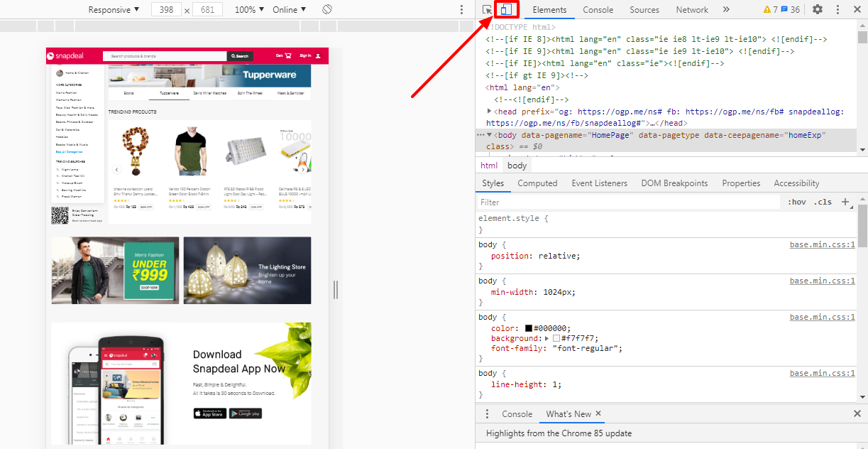Click the ellipsis beside the body node
Screen dimensions: 868x449
[480, 135]
